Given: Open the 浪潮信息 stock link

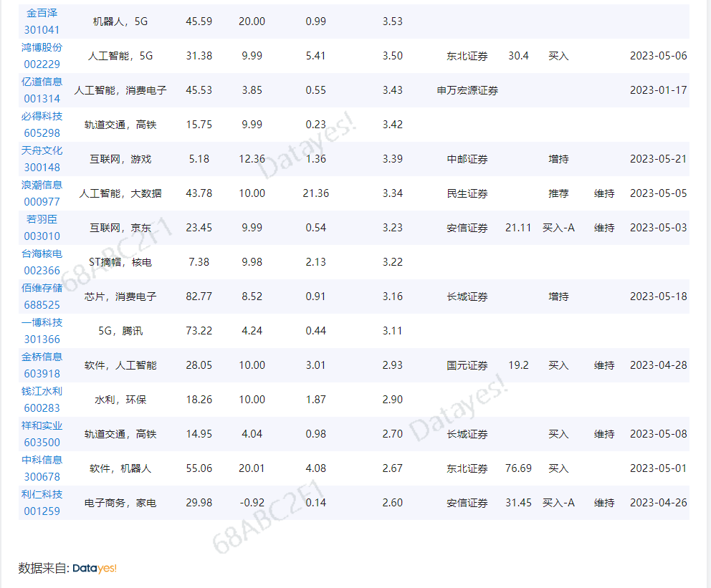Looking at the screenshot, I should [x=42, y=185].
